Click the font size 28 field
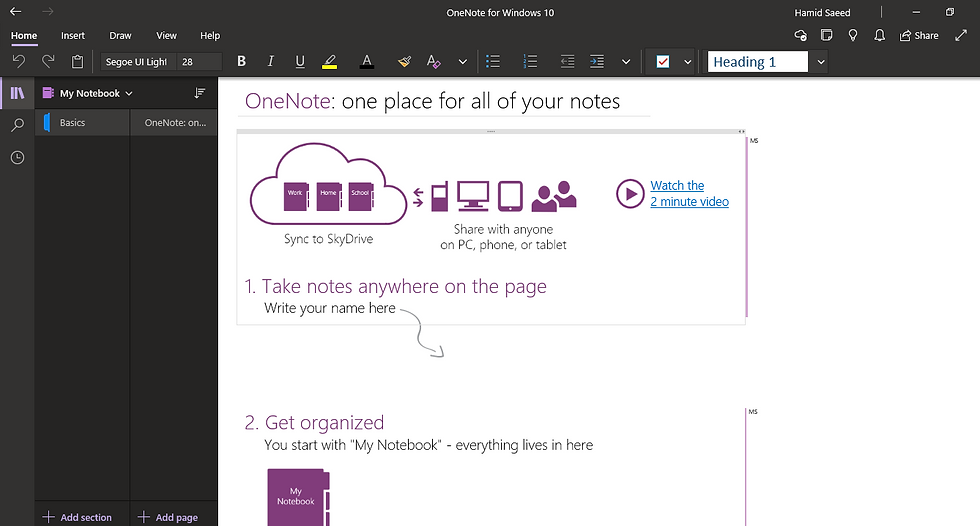Image resolution: width=980 pixels, height=526 pixels. click(x=199, y=61)
